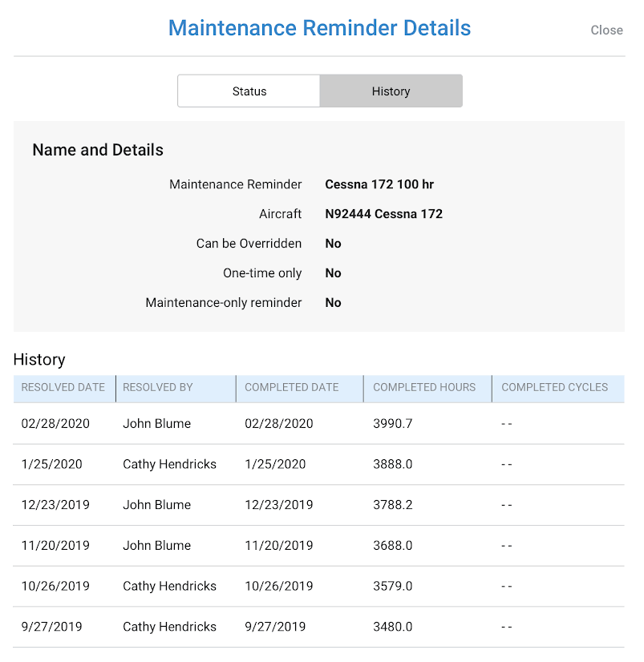
Task: Select resolved date 1/25/2020 cell
Action: 51,464
